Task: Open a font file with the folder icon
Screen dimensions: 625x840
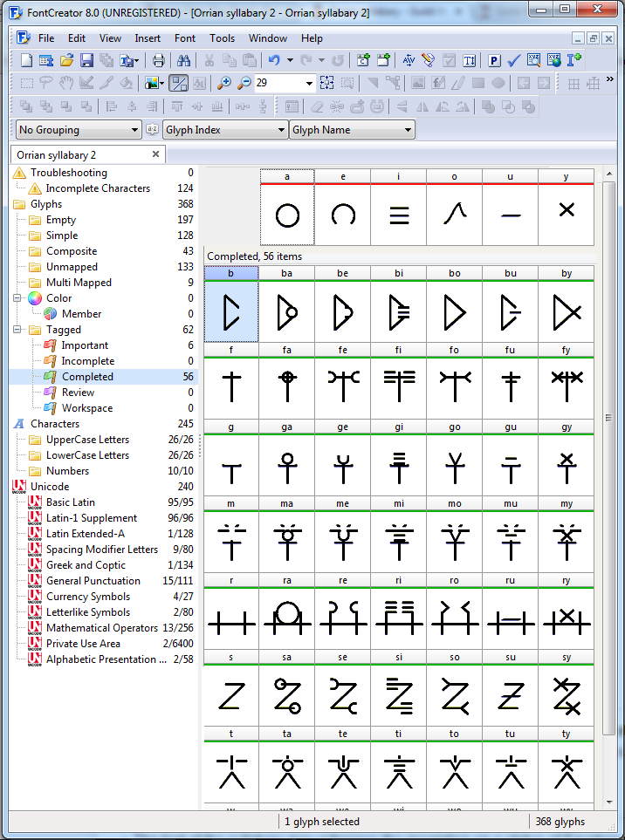Action: tap(66, 60)
